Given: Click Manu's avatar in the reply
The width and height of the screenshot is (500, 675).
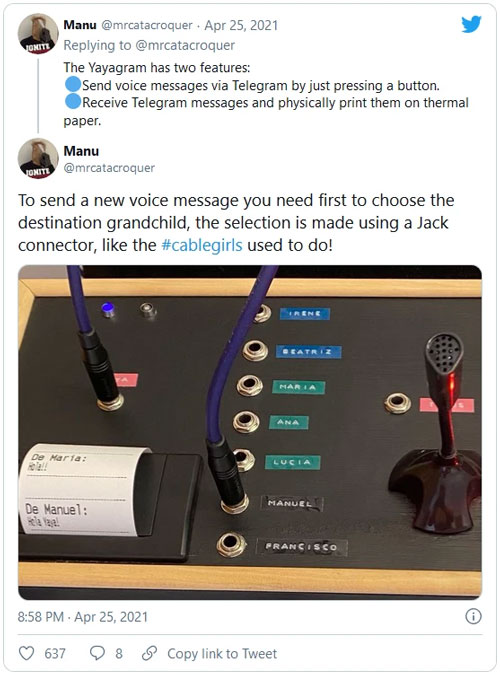Looking at the screenshot, I should [x=38, y=33].
